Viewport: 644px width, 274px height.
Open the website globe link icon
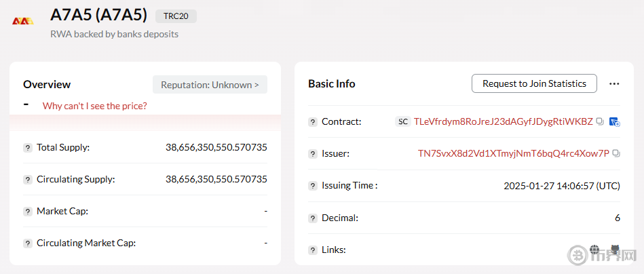coord(595,250)
